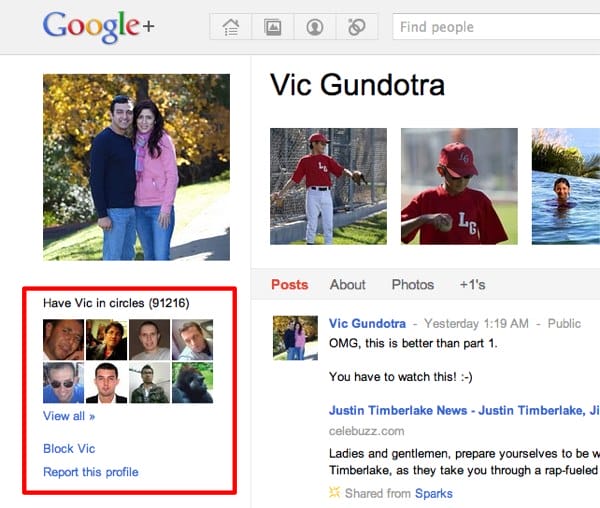Open the About tab
This screenshot has width=600, height=508.
tap(348, 285)
